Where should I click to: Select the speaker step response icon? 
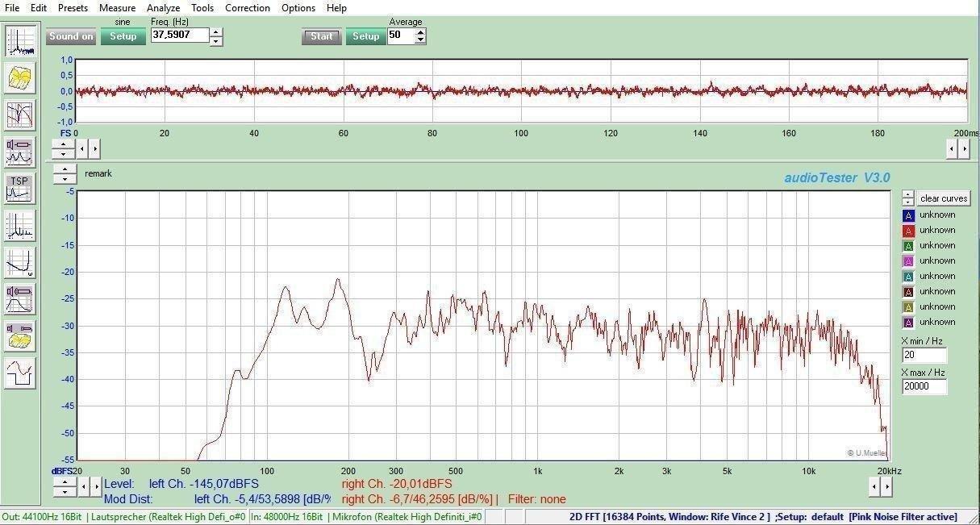tap(20, 299)
